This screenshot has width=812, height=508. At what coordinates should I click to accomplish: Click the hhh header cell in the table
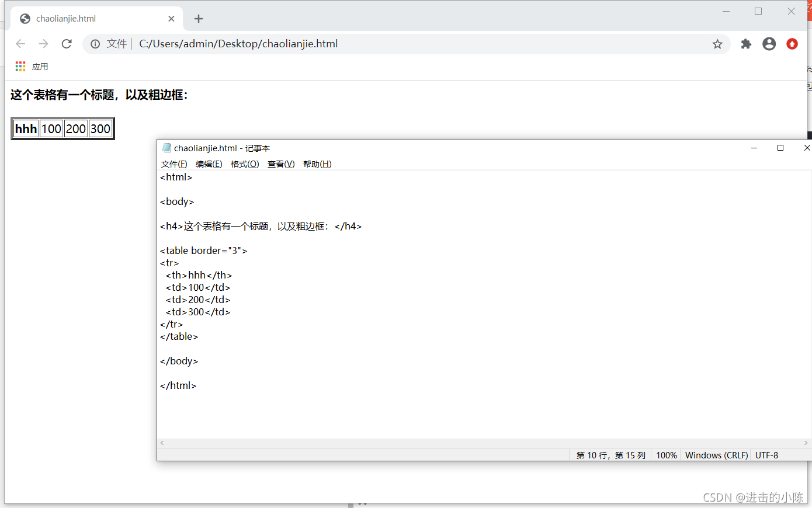26,128
